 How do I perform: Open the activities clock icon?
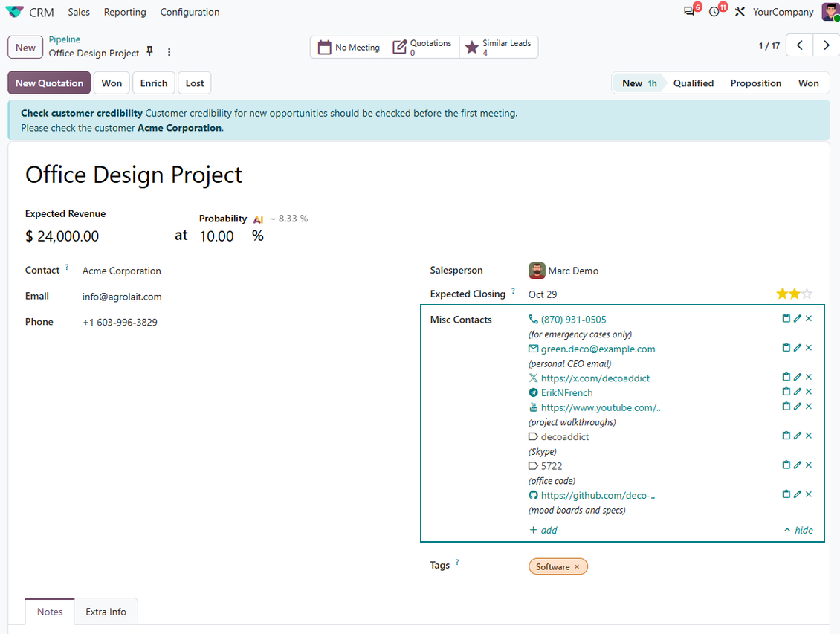[x=714, y=12]
